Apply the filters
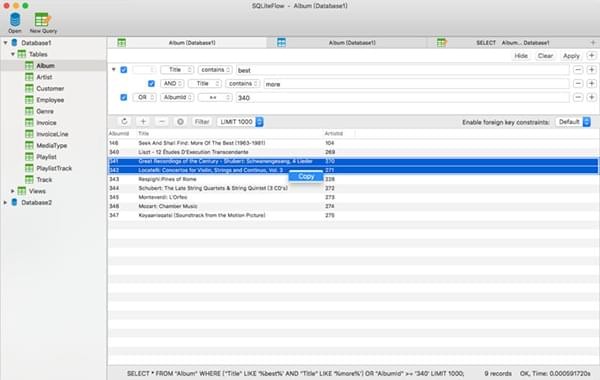This screenshot has width=600, height=380. tap(571, 56)
